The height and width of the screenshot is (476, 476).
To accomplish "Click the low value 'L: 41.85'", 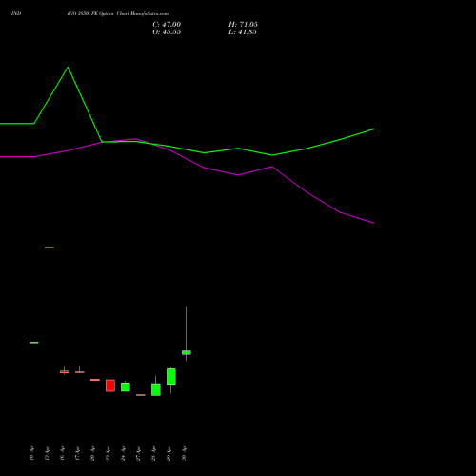I will tap(243, 32).
